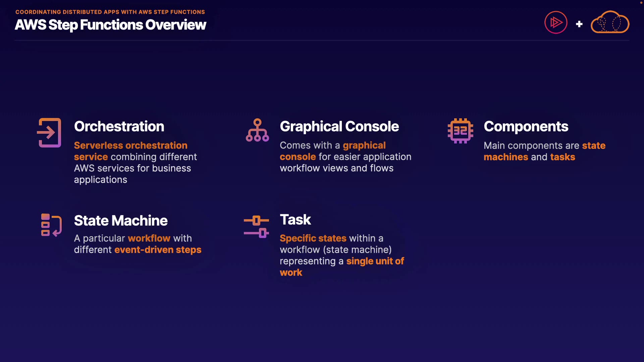The height and width of the screenshot is (362, 644).
Task: Click the 'event-driven steps' highlighted text
Action: pyautogui.click(x=158, y=250)
